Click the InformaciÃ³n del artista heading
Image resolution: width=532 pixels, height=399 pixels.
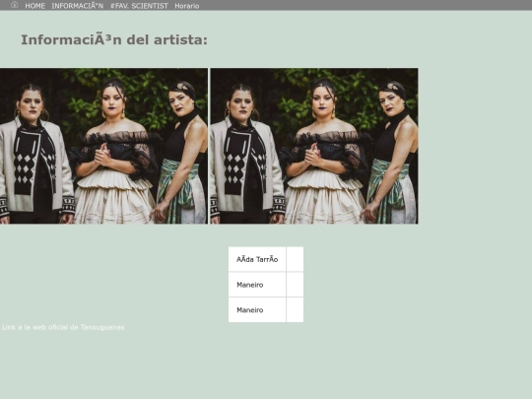(114, 40)
